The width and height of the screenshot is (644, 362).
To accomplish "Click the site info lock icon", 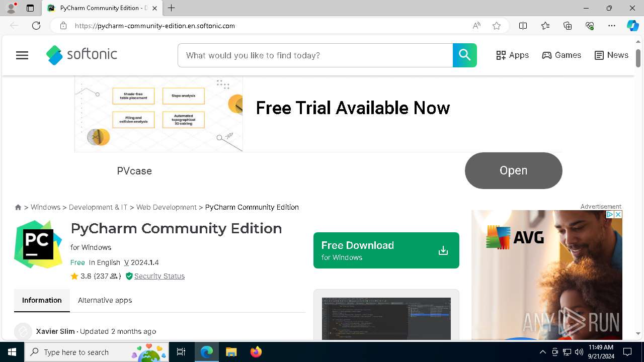I will click(x=63, y=26).
